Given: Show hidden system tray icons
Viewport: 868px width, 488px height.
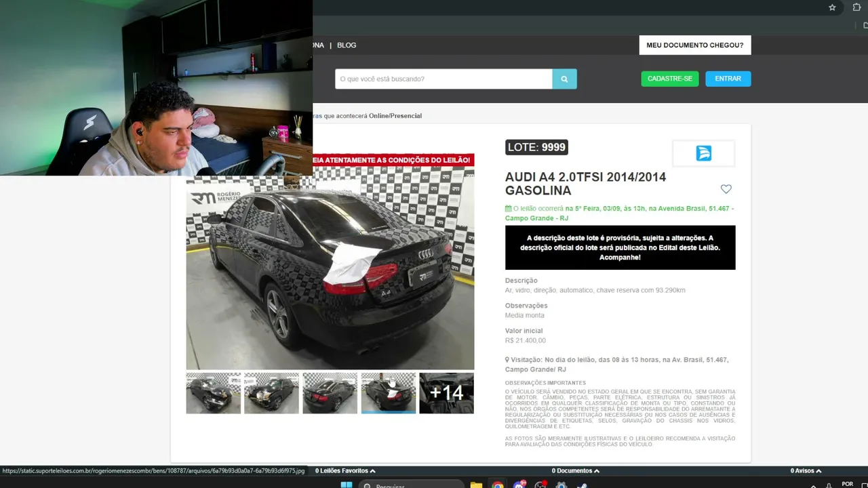Looking at the screenshot, I should coord(814,485).
